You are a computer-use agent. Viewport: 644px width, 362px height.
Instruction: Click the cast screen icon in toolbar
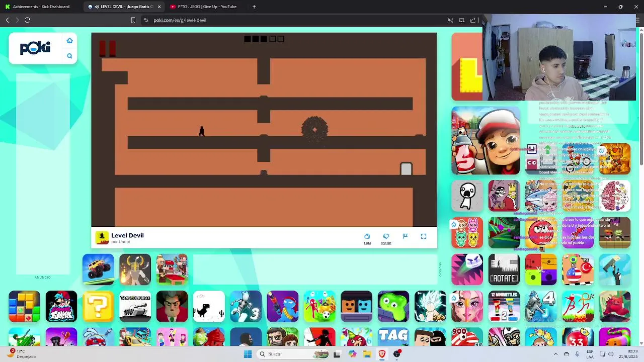pos(461,20)
